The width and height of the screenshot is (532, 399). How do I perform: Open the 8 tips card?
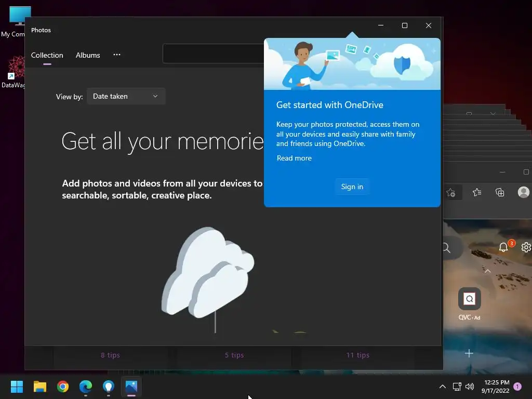pos(110,355)
